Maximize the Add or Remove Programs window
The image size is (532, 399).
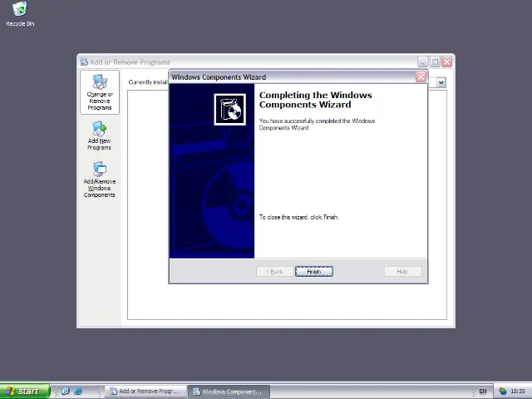435,62
